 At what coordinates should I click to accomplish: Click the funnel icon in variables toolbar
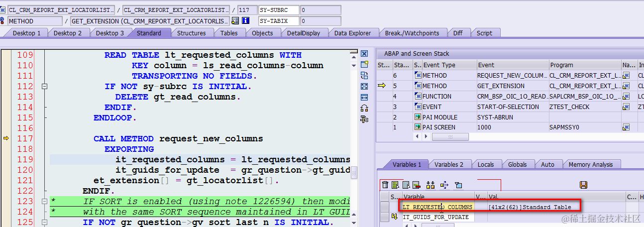pyautogui.click(x=458, y=185)
